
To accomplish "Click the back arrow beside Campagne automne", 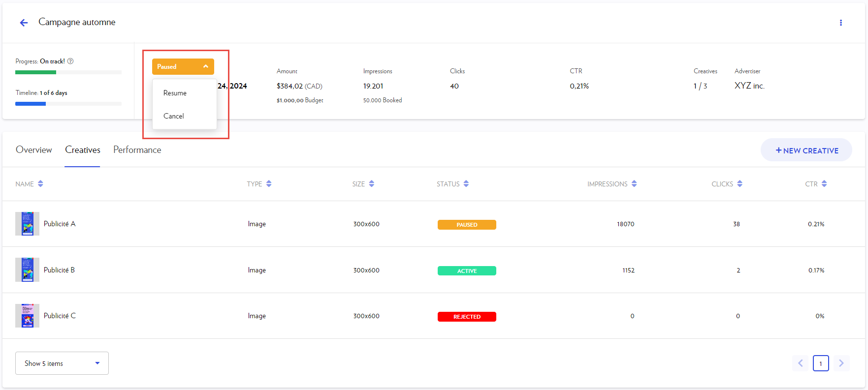I will click(24, 23).
